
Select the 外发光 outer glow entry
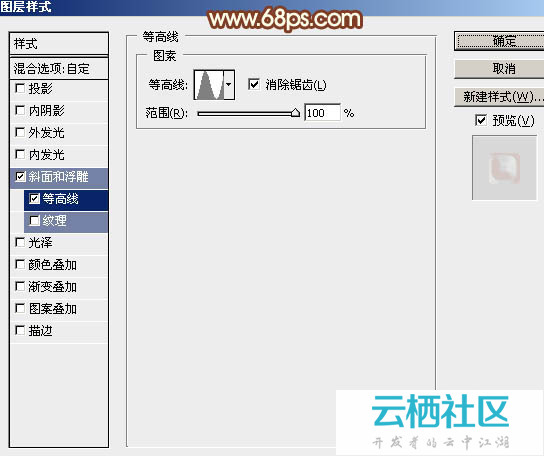(x=59, y=133)
